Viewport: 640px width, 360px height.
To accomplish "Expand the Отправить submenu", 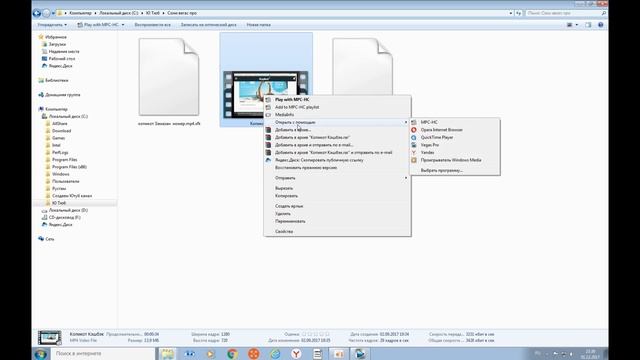I will [x=337, y=178].
